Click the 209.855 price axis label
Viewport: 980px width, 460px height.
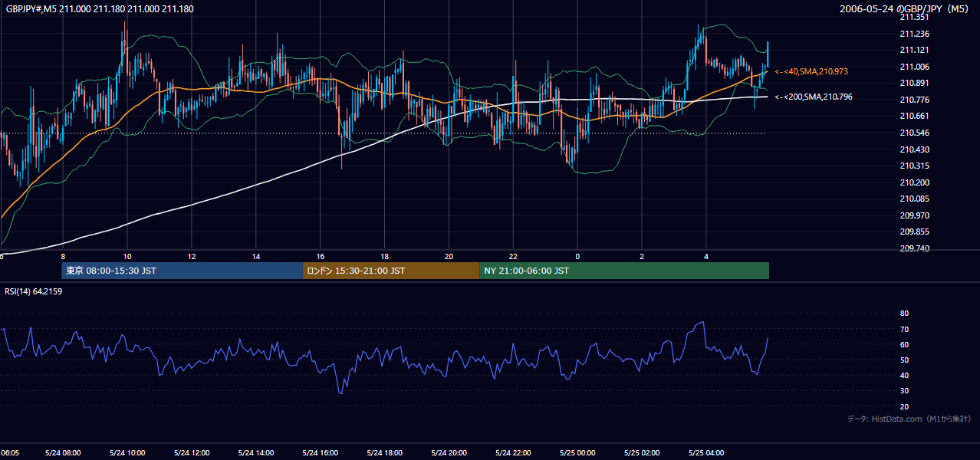tap(914, 232)
